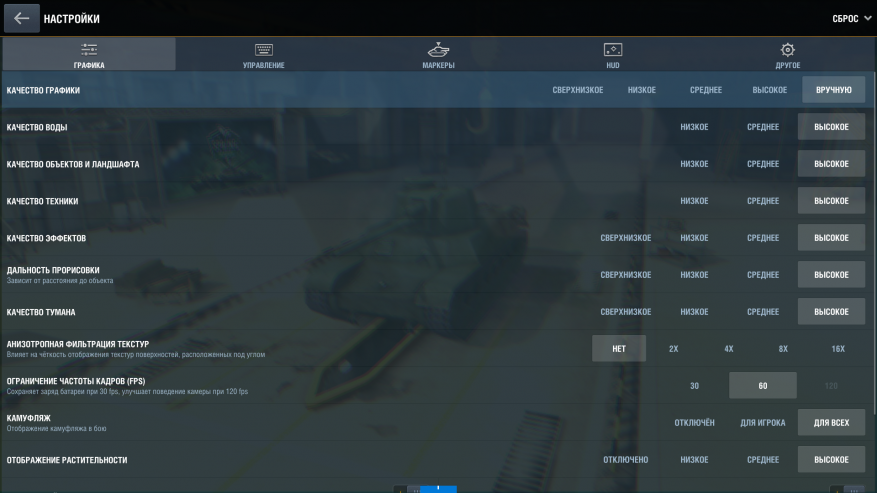The image size is (877, 493).
Task: Set Качество тумана to Сверхнизкое
Action: click(626, 312)
